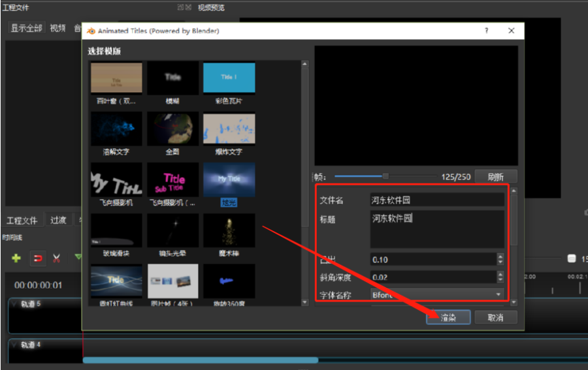588x370 pixels.
Task: Collapse the 轨道 5 track arrow
Action: (x=14, y=304)
